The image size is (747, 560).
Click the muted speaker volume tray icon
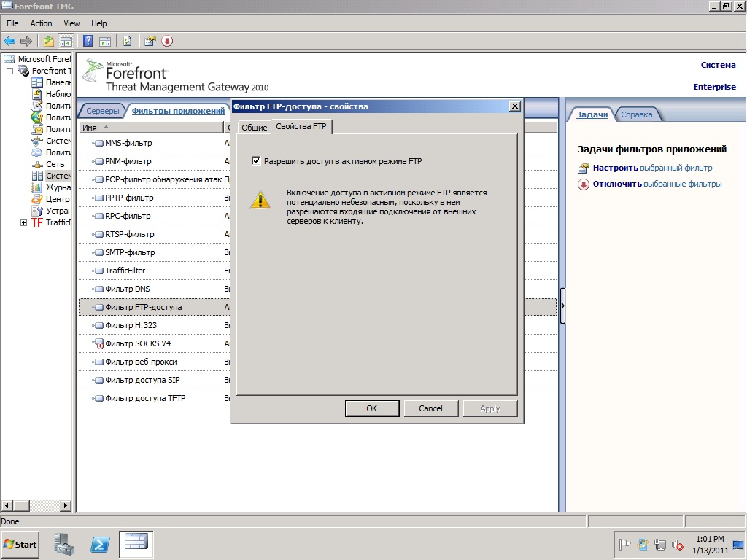(678, 544)
